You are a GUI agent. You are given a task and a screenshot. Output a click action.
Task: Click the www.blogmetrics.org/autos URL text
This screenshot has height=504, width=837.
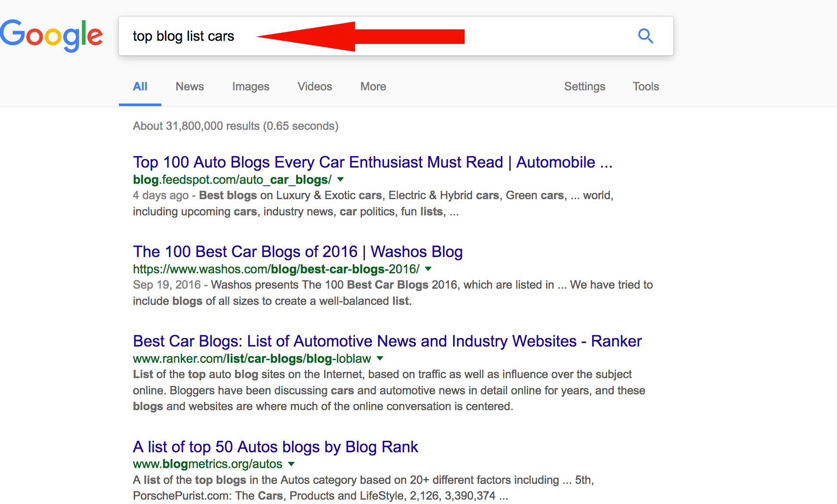(207, 464)
